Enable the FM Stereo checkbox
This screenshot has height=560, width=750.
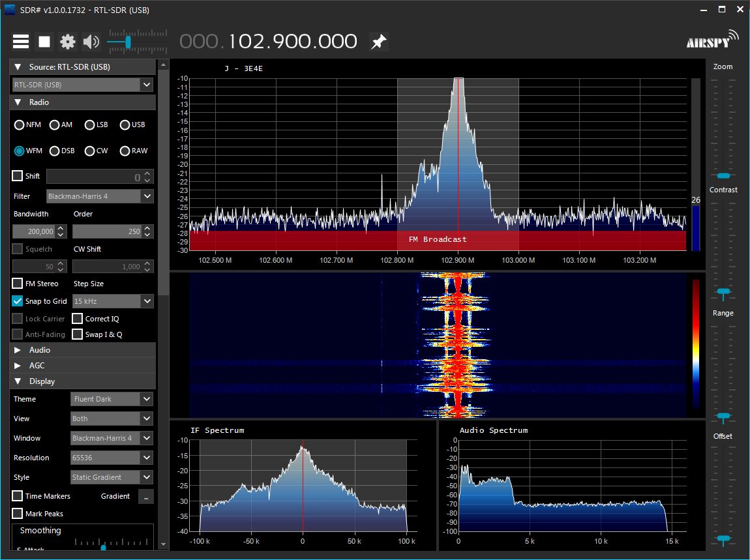coord(18,284)
